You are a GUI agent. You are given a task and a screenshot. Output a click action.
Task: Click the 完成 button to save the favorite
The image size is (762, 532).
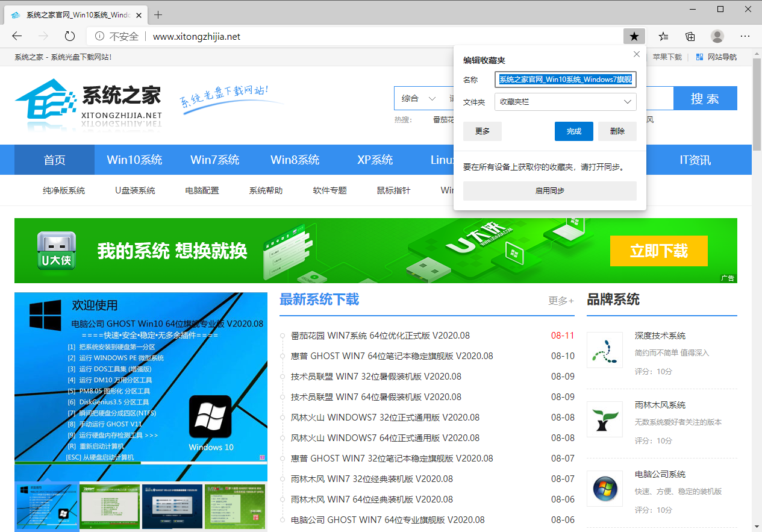[x=573, y=131]
